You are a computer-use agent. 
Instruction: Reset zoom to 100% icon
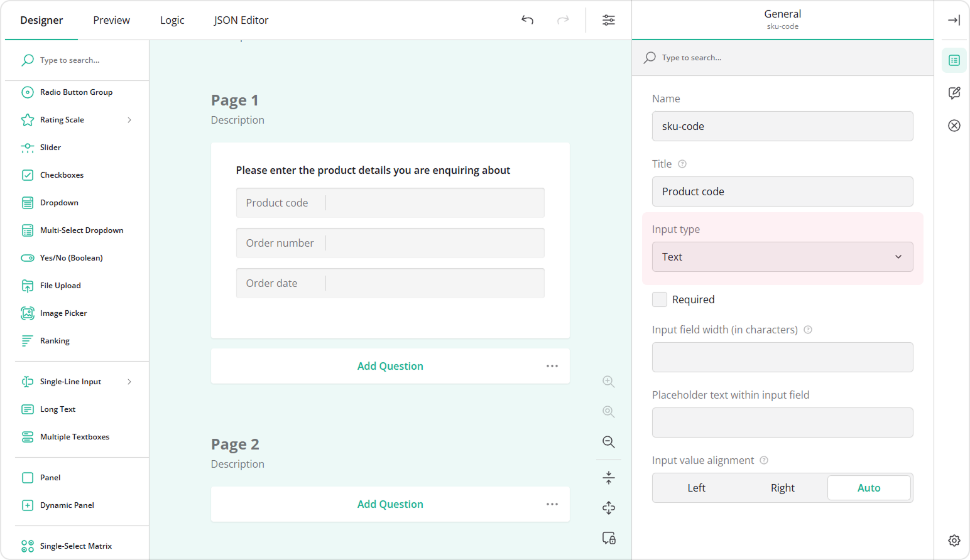coord(608,412)
